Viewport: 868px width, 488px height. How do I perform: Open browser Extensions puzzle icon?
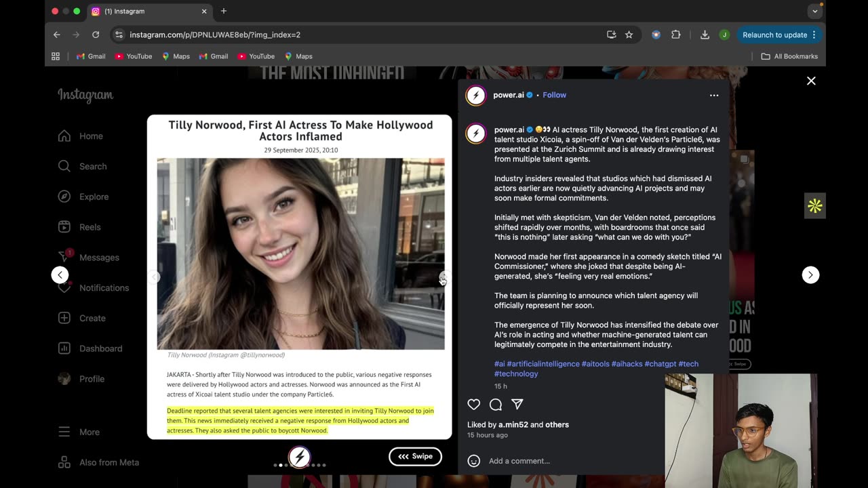click(x=675, y=35)
